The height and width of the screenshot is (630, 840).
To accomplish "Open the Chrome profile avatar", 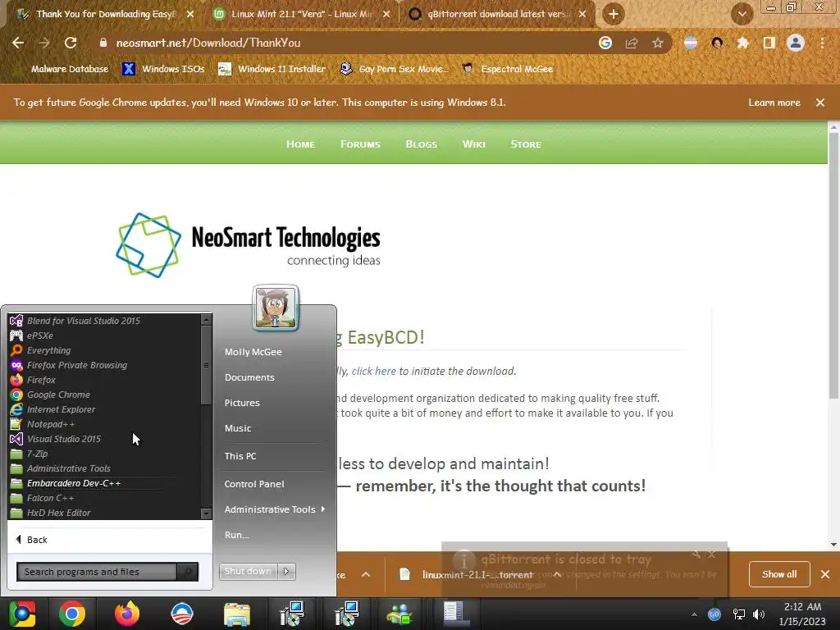I will (796, 43).
